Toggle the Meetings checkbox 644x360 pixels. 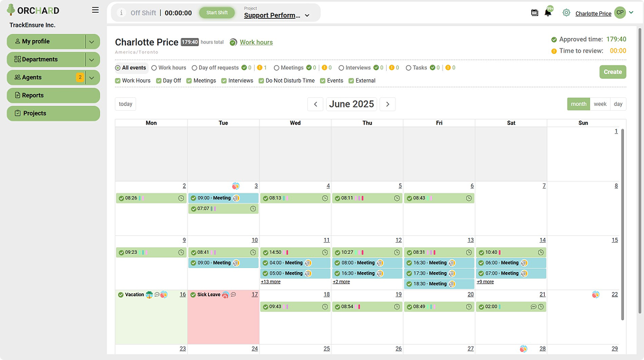[x=189, y=81]
